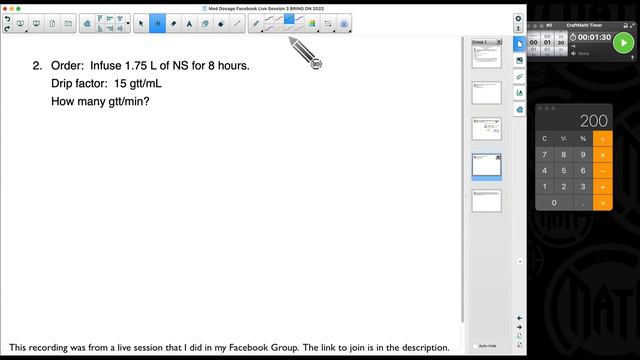Click calculator plus key
Screen dimensions: 640x360
coord(603,187)
